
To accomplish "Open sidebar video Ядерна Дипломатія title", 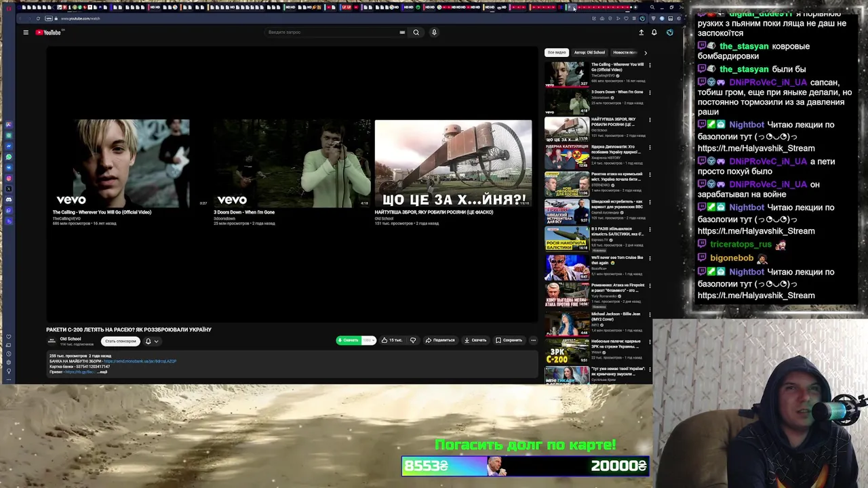I will (616, 149).
